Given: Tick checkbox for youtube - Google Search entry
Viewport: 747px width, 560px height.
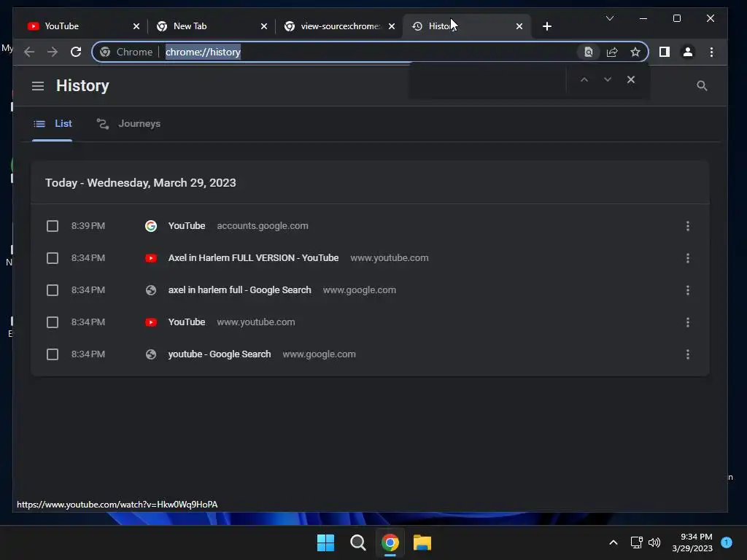Looking at the screenshot, I should pos(53,354).
